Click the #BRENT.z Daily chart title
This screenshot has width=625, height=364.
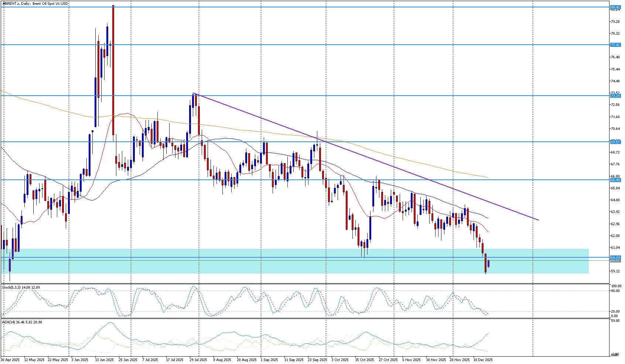pos(35,3)
